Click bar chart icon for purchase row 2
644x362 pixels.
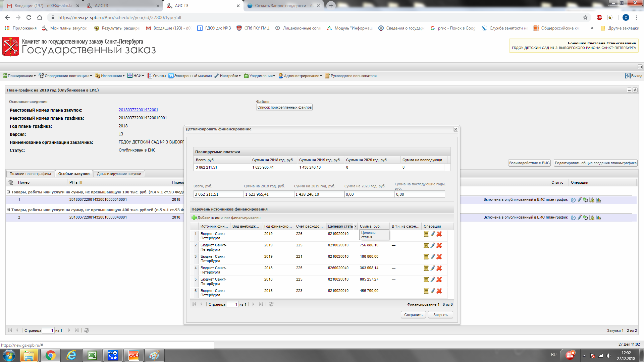[598, 218]
